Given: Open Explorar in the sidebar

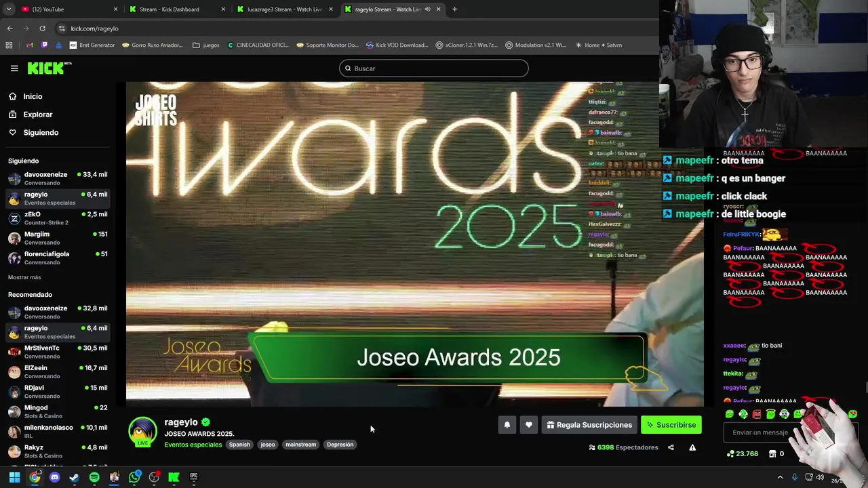Looking at the screenshot, I should tap(37, 115).
